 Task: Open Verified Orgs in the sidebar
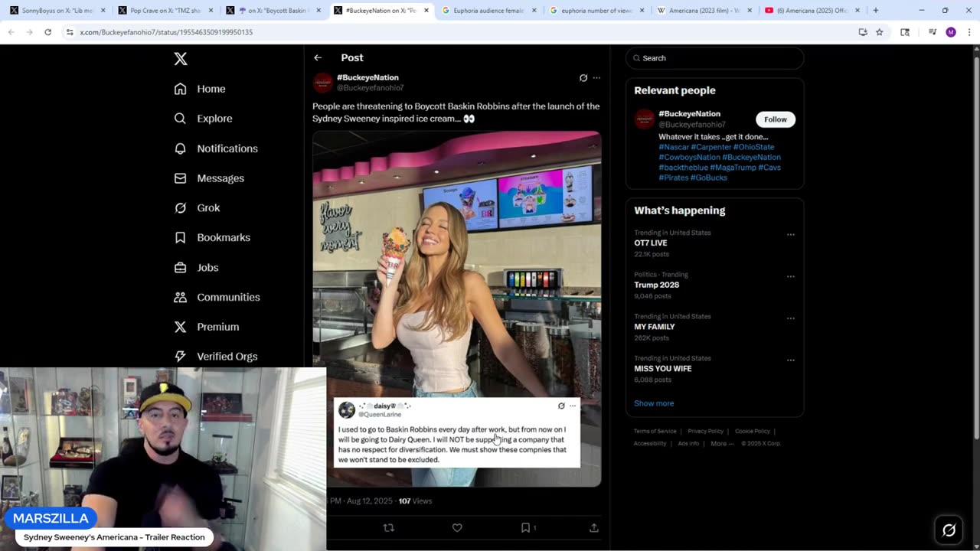click(x=216, y=357)
